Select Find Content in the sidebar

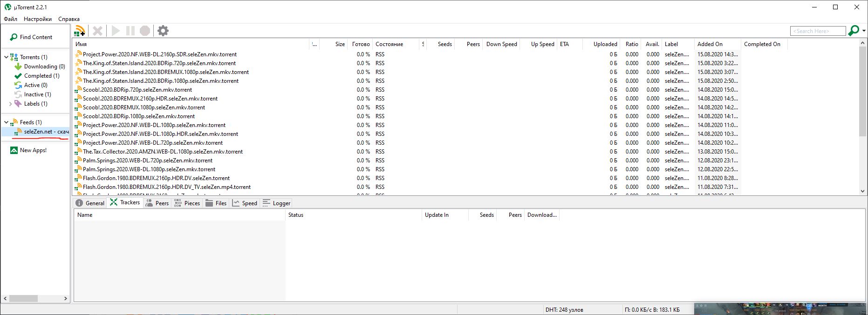coord(36,37)
